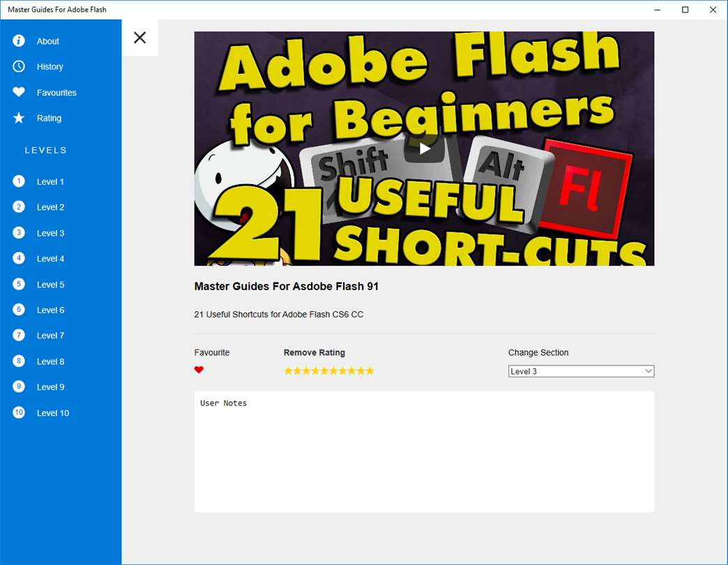Image resolution: width=728 pixels, height=565 pixels.
Task: Minimize the Master Guides window
Action: pyautogui.click(x=658, y=9)
